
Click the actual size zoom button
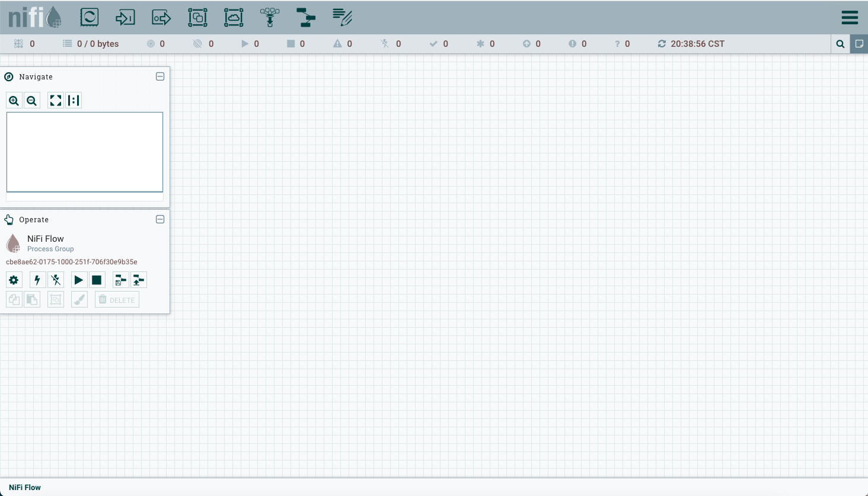[74, 101]
